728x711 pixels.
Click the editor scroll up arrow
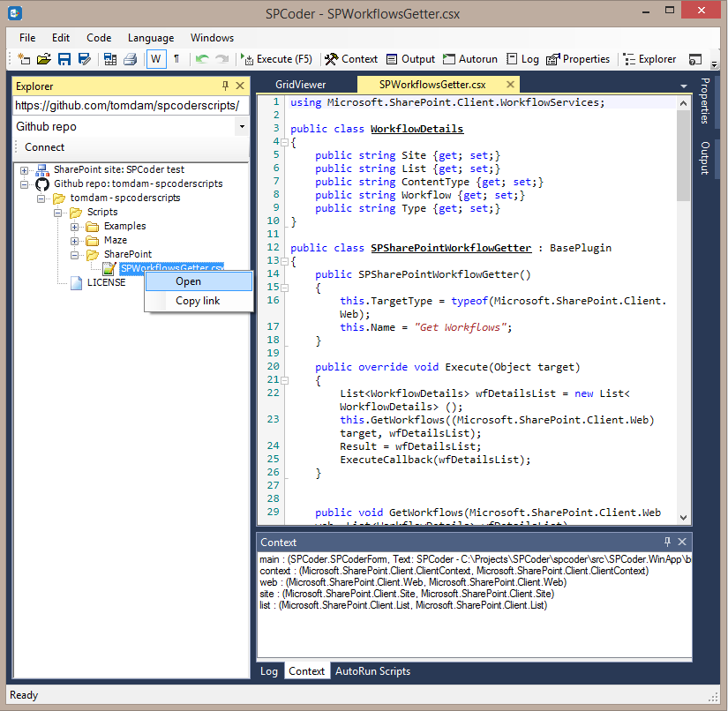pos(683,103)
